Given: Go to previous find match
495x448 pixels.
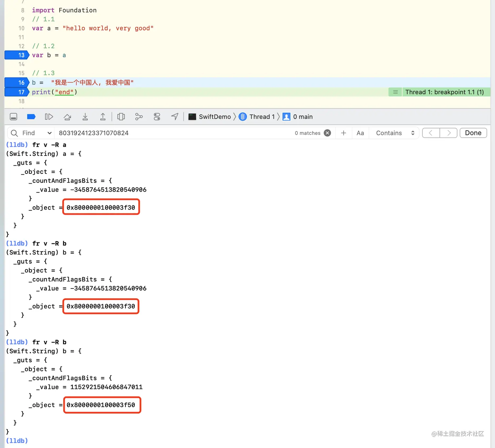Looking at the screenshot, I should pyautogui.click(x=431, y=133).
